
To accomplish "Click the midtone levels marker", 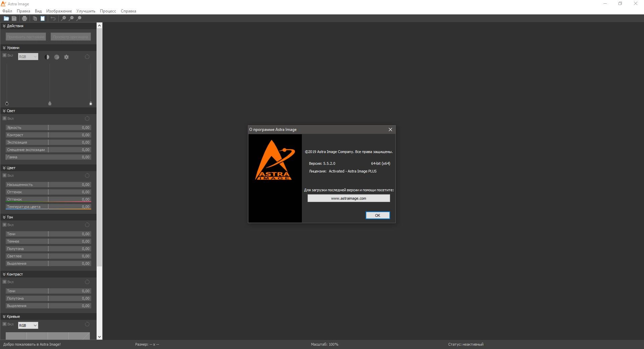I will tap(50, 103).
